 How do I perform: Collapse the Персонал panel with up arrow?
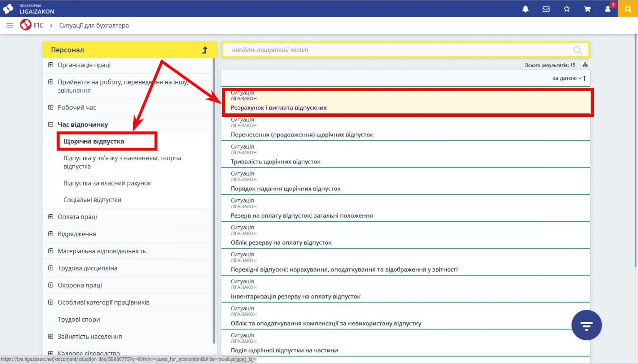204,50
